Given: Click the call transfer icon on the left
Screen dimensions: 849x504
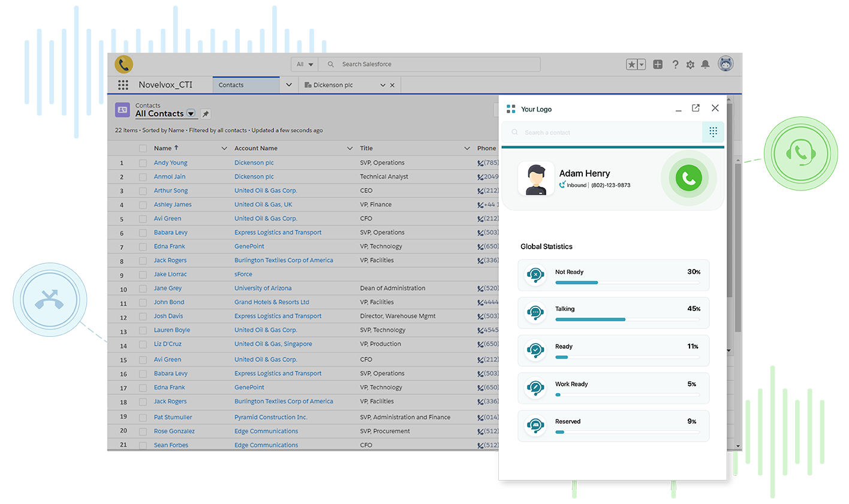Looking at the screenshot, I should 50,298.
